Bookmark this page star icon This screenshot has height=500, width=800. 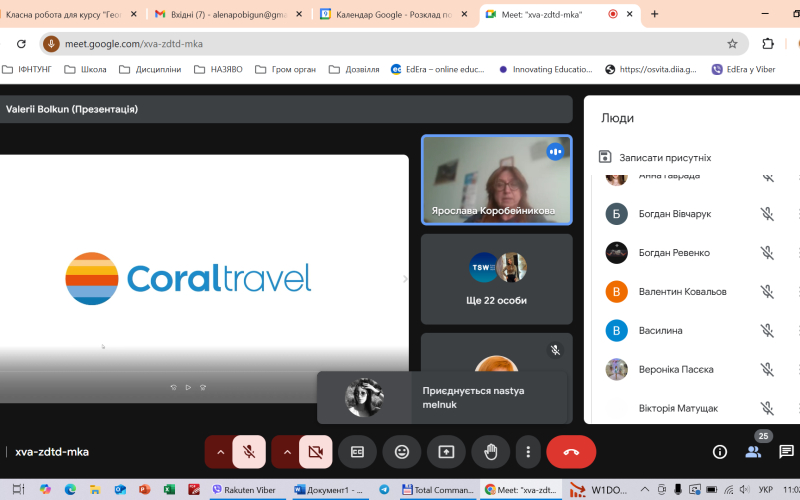coord(732,44)
